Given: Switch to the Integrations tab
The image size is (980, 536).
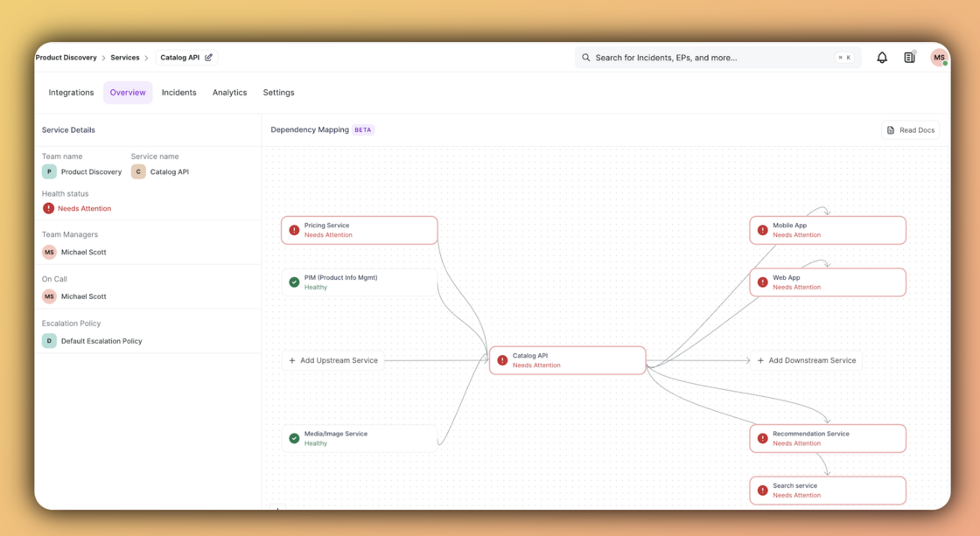Looking at the screenshot, I should (x=71, y=93).
